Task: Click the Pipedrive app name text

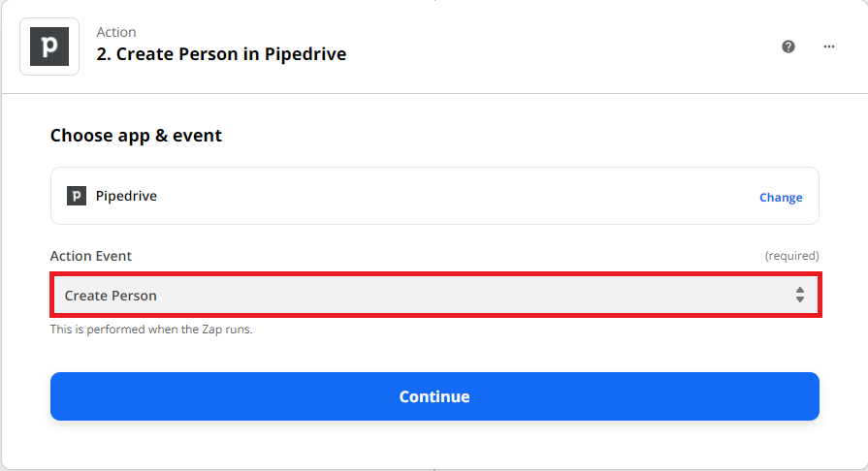Action: 126,196
